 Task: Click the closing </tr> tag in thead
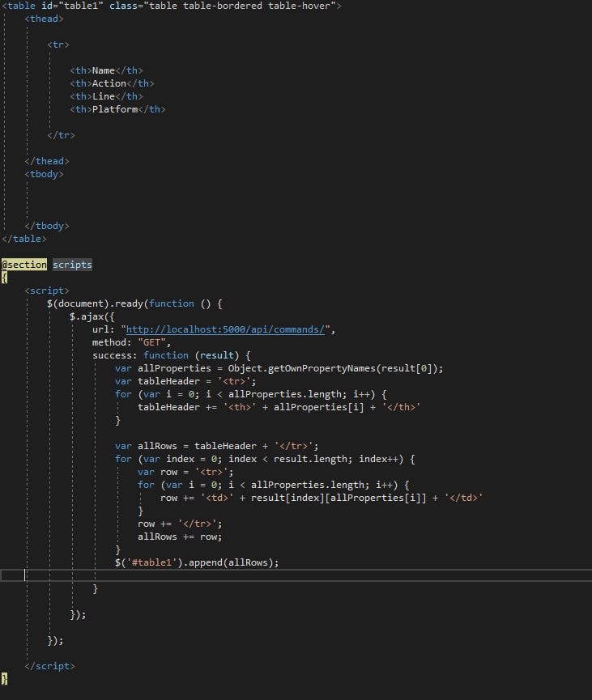click(61, 135)
